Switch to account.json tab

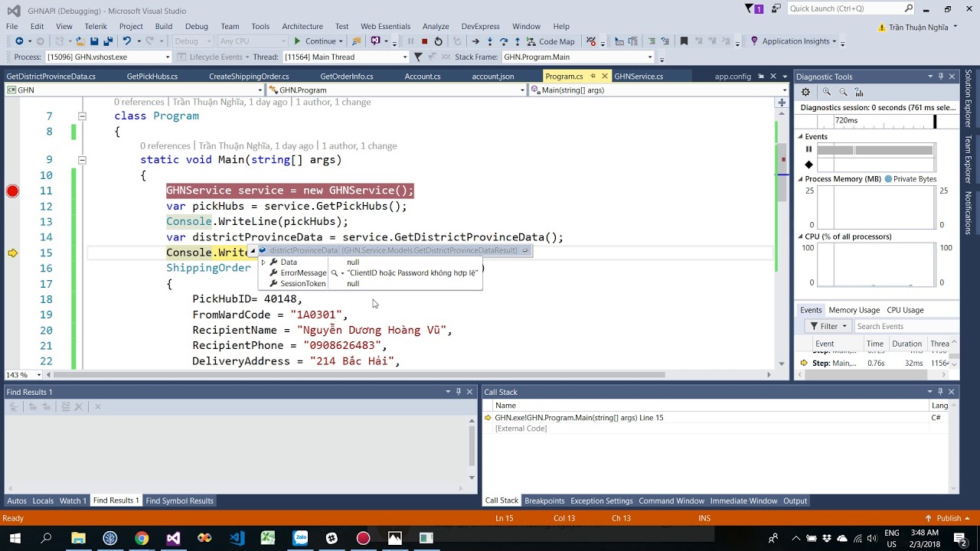pos(493,77)
